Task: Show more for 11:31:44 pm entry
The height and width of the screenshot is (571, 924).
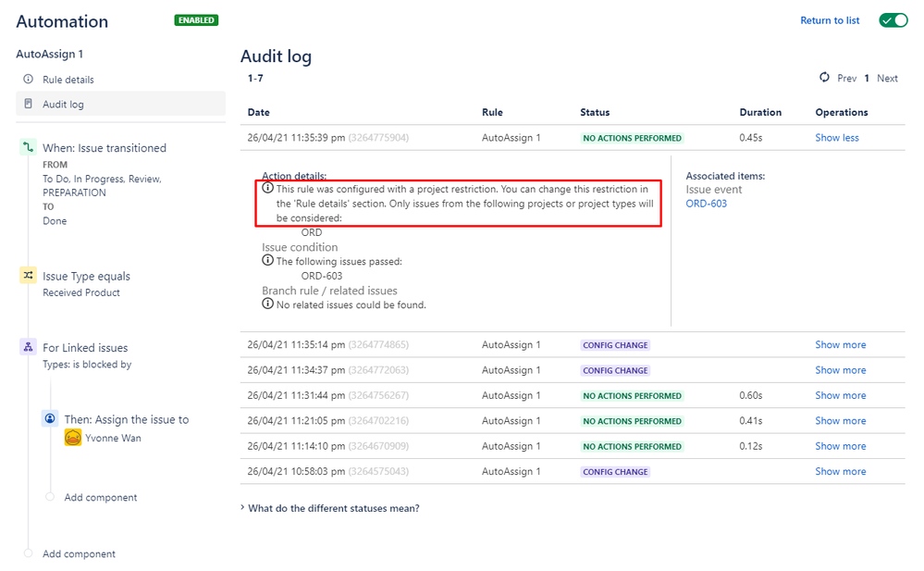Action: 841,395
